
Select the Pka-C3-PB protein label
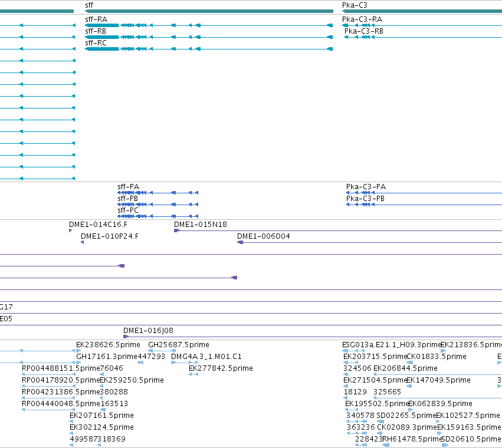coord(365,199)
